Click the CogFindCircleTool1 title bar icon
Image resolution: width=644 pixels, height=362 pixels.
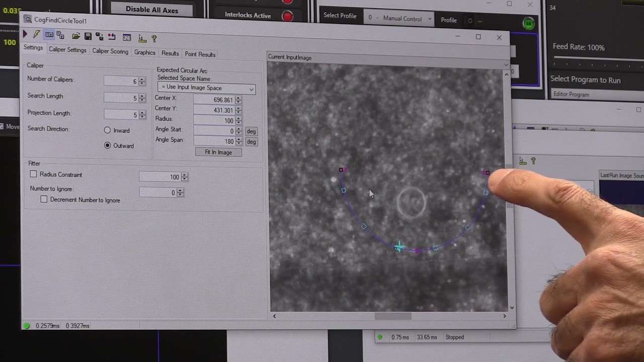[x=28, y=20]
